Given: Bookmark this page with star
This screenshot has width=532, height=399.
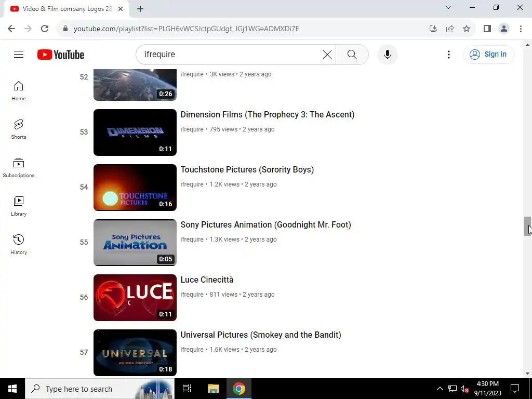Looking at the screenshot, I should [x=467, y=29].
